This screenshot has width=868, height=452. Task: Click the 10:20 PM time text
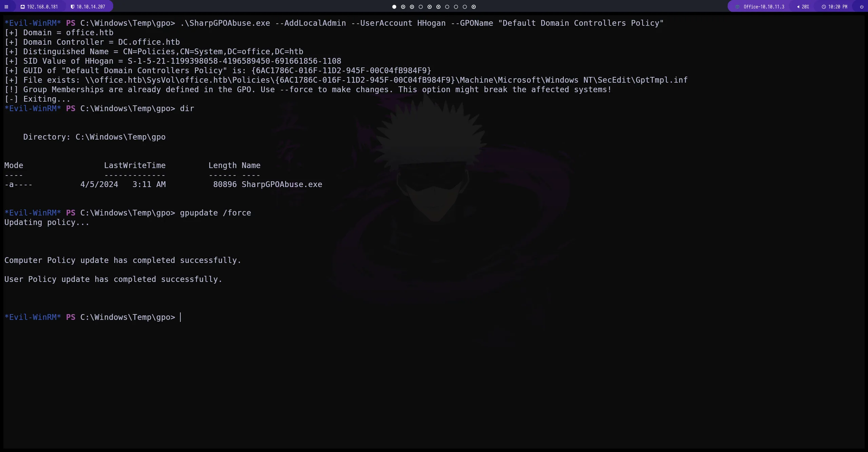(x=837, y=7)
